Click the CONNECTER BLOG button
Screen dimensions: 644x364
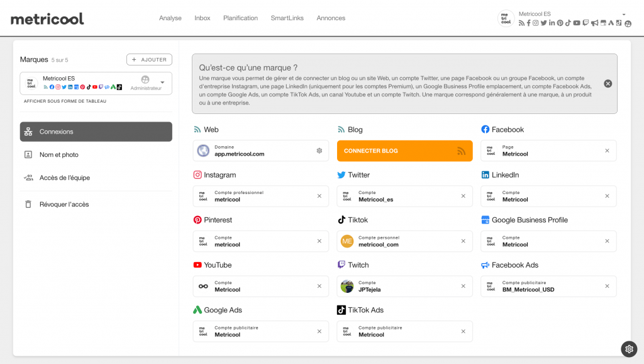coord(404,151)
